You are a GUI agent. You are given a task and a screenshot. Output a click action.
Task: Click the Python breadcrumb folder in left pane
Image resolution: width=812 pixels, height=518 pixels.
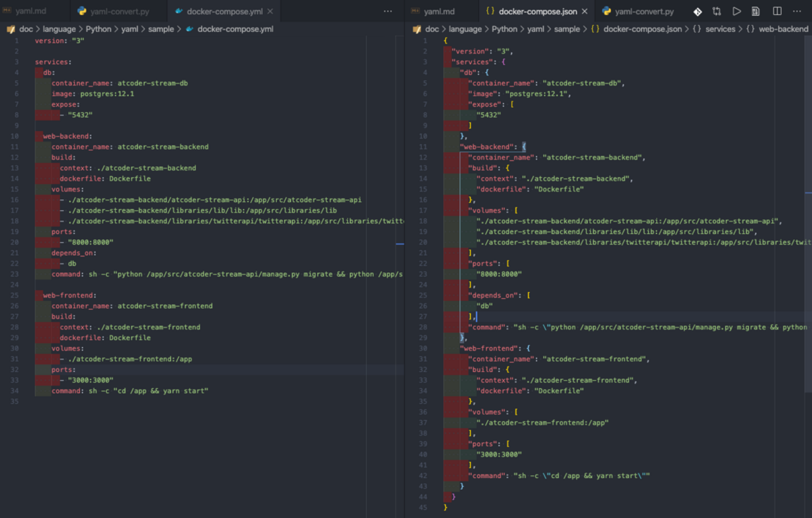tap(98, 29)
